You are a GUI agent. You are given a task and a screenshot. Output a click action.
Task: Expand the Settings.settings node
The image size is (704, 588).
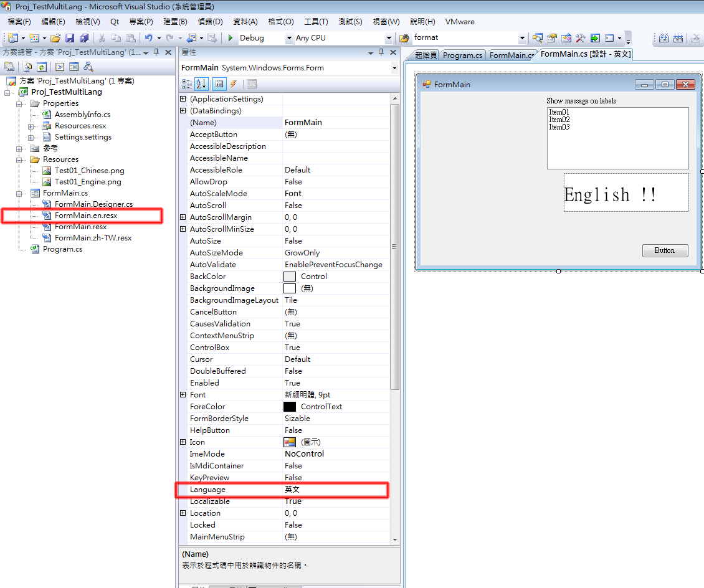(x=31, y=138)
